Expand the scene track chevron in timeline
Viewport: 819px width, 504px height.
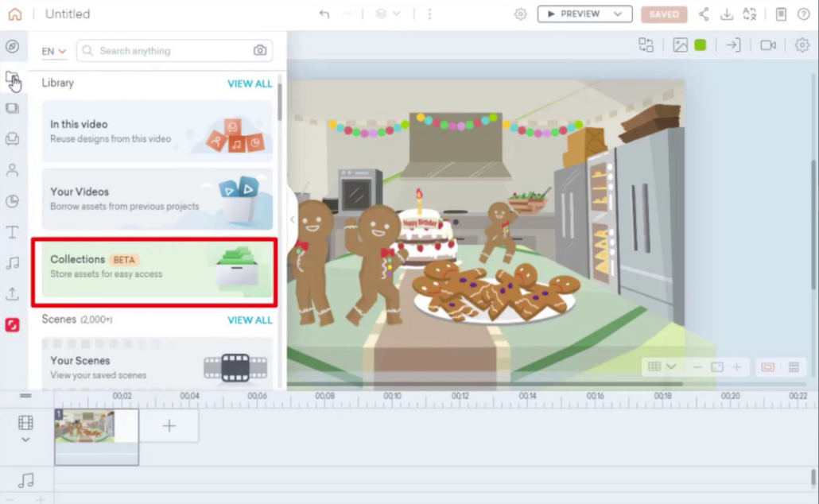25,440
